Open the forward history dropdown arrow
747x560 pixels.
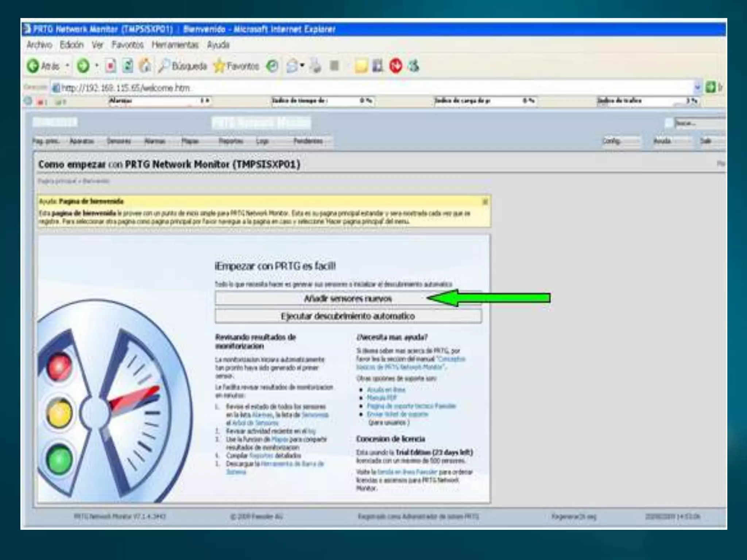(97, 66)
